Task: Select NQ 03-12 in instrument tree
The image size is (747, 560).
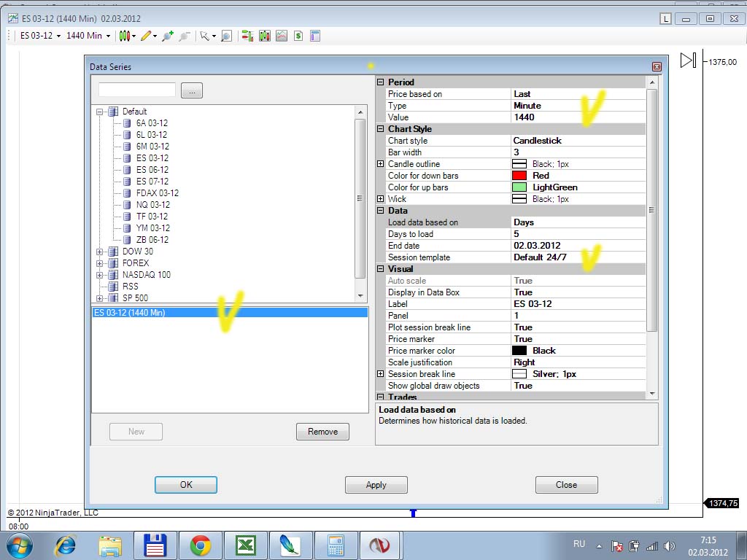Action: click(x=153, y=205)
